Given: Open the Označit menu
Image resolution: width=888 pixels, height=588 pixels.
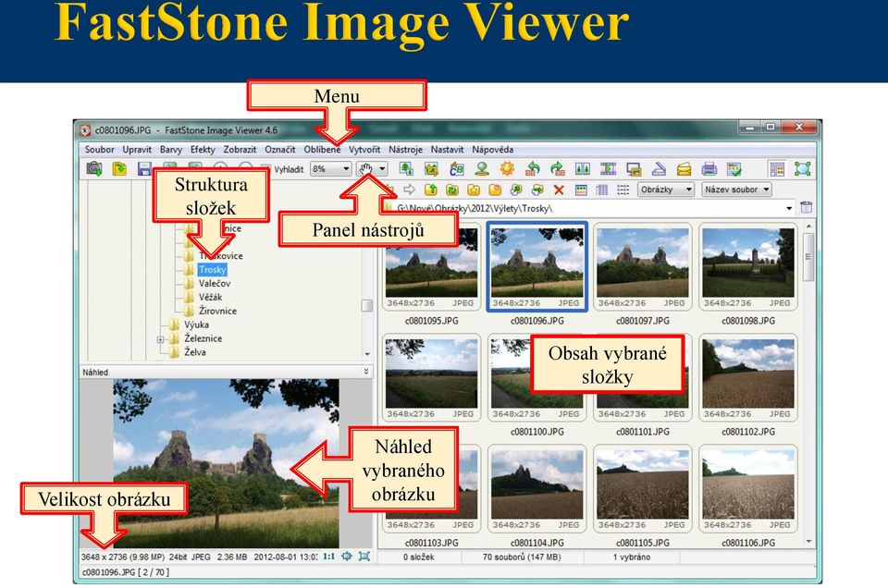Looking at the screenshot, I should coord(279,150).
